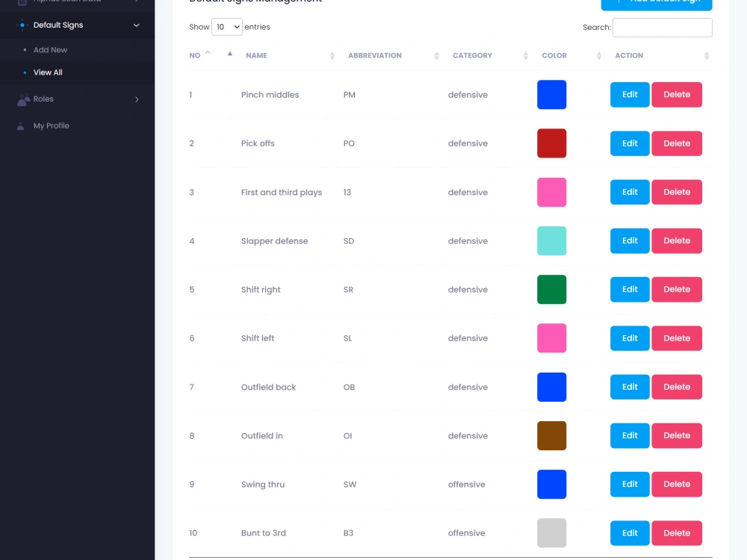Click Add Default Sign button
Viewport: 747px width, 560px height.
point(657,3)
